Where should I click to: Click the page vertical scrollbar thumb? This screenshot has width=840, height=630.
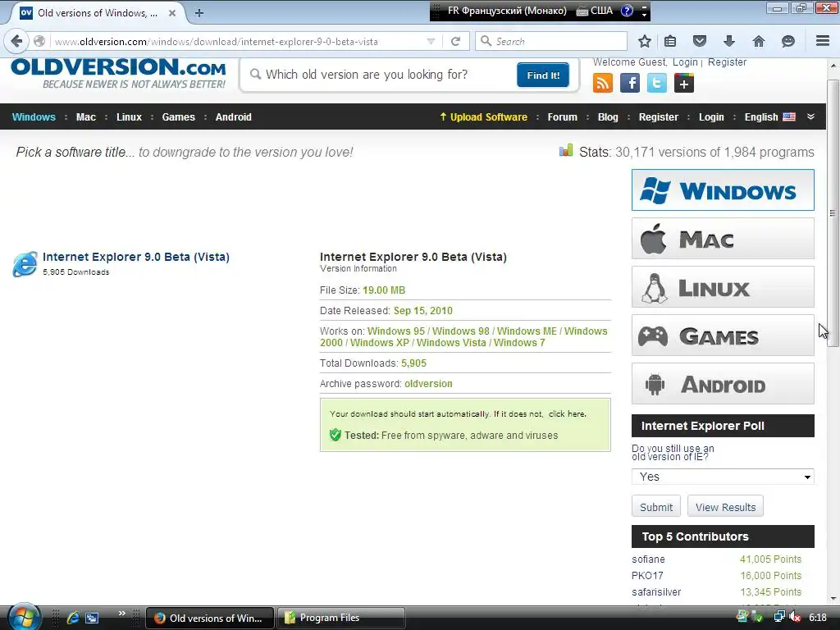[x=833, y=213]
